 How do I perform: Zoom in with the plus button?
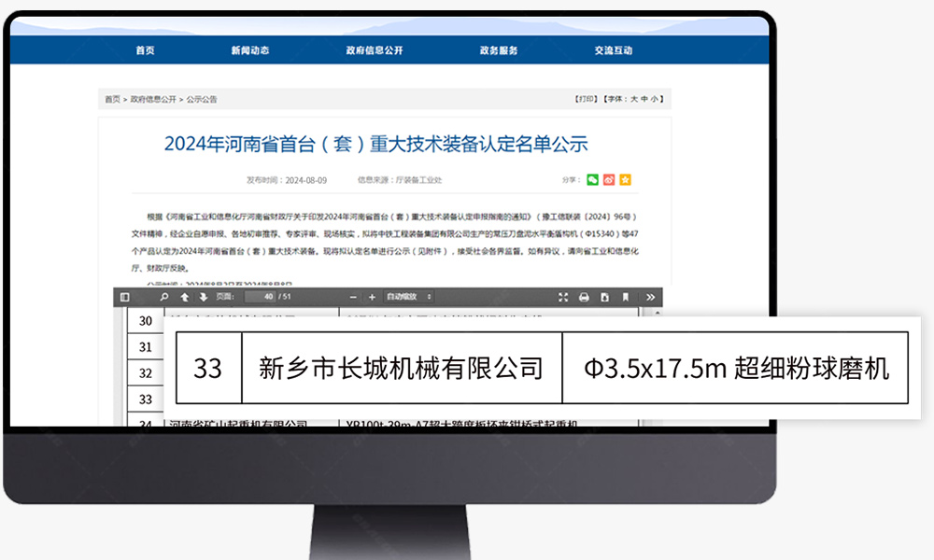pos(372,297)
